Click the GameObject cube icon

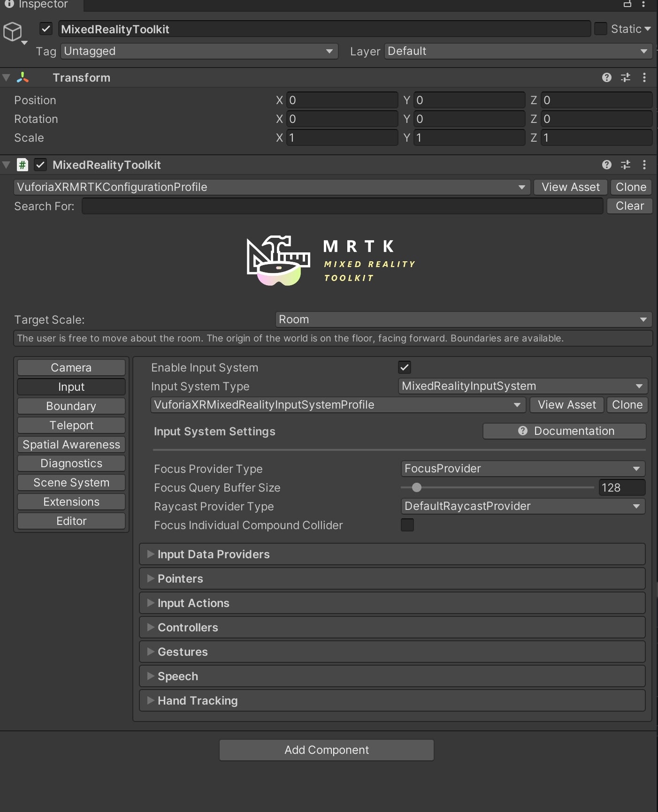[13, 31]
